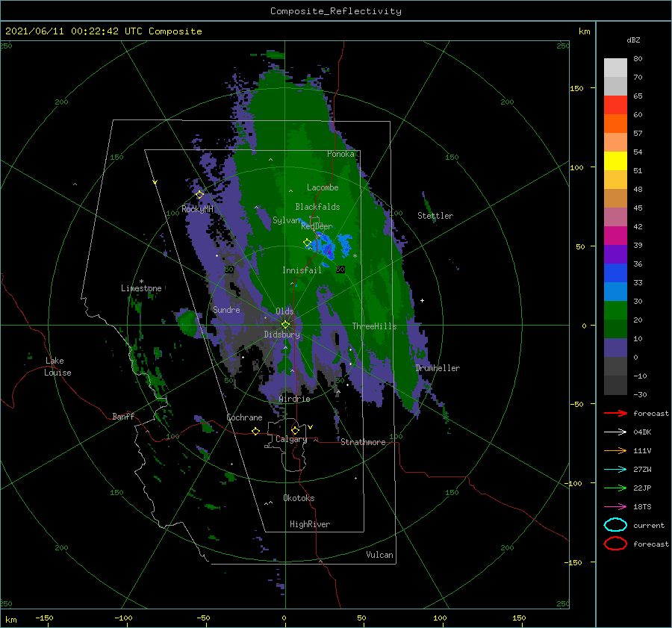Click the 100 tick on bottom axis
This screenshot has height=628, width=672.
(x=440, y=618)
